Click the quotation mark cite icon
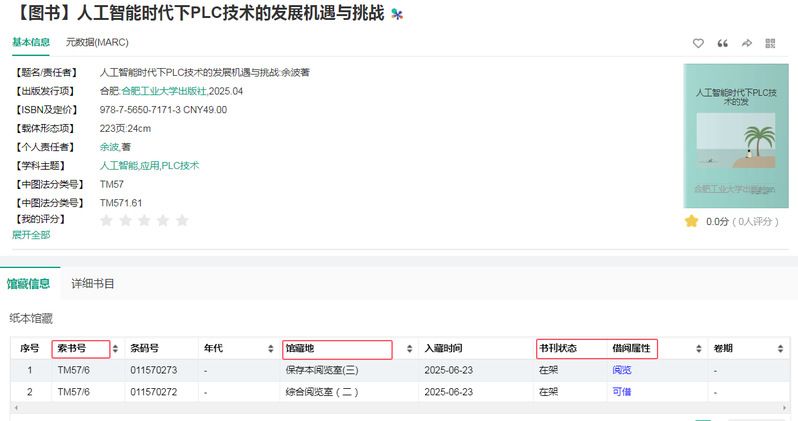798x421 pixels. click(x=723, y=43)
